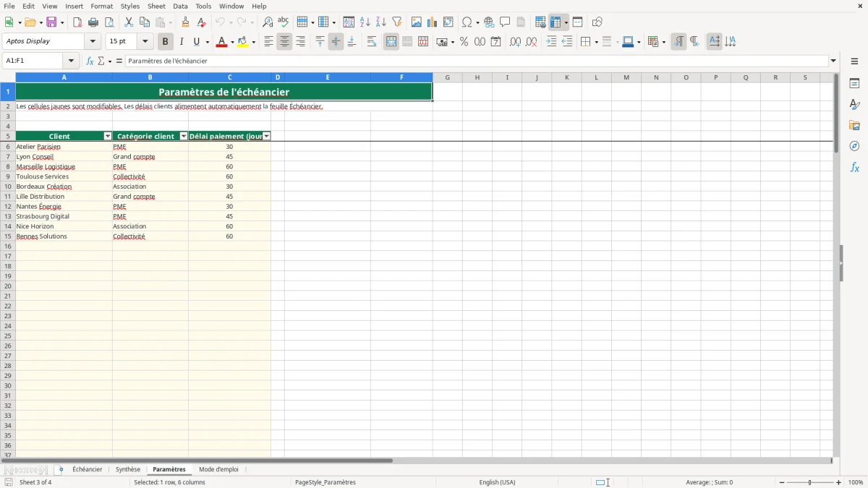Image resolution: width=868 pixels, height=488 pixels.
Task: Switch to the Synthèse sheet tab
Action: [128, 469]
